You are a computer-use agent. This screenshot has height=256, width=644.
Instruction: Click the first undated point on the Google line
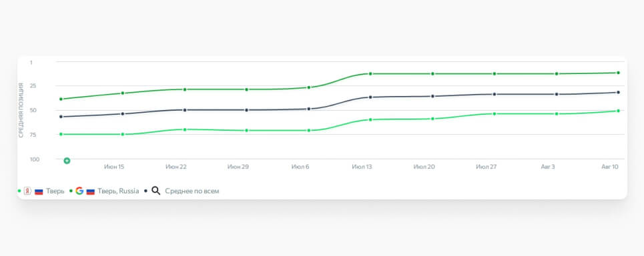click(x=61, y=99)
